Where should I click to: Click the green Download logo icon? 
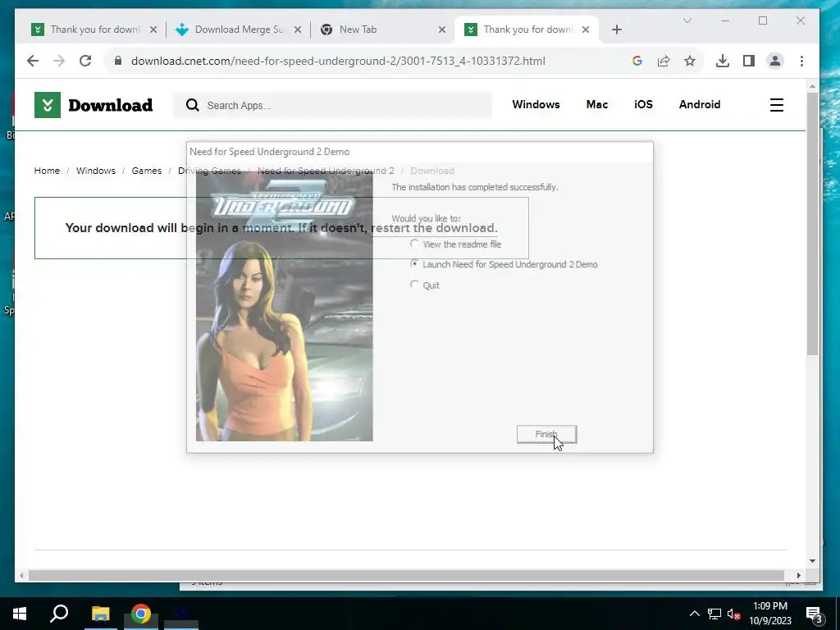[48, 104]
